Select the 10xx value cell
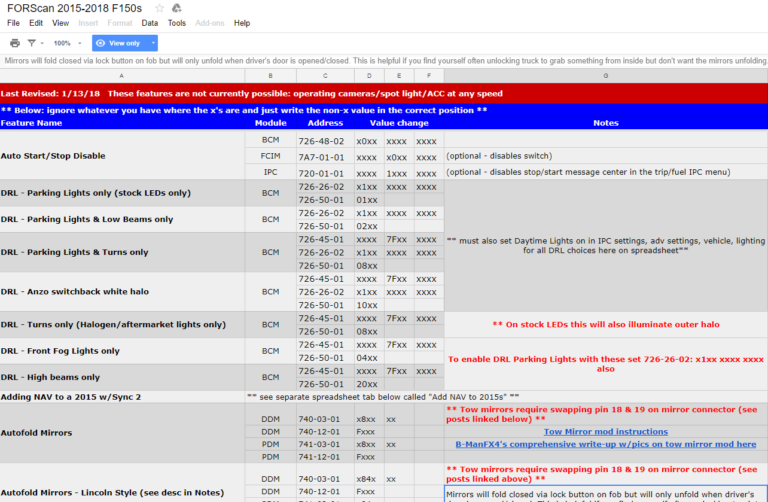Screen dimensions: 768x502 [x=369, y=305]
